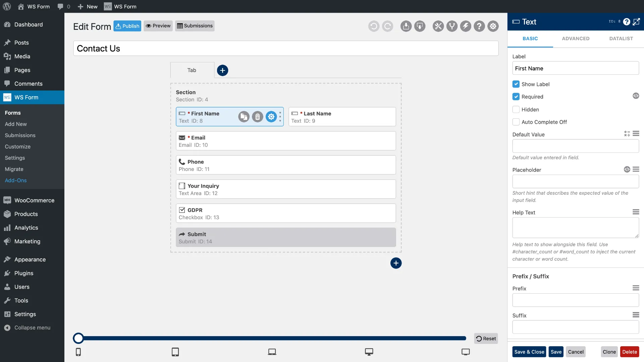Screen dimensions: 644x362
Task: Toggle the Required checkbox
Action: click(x=516, y=97)
